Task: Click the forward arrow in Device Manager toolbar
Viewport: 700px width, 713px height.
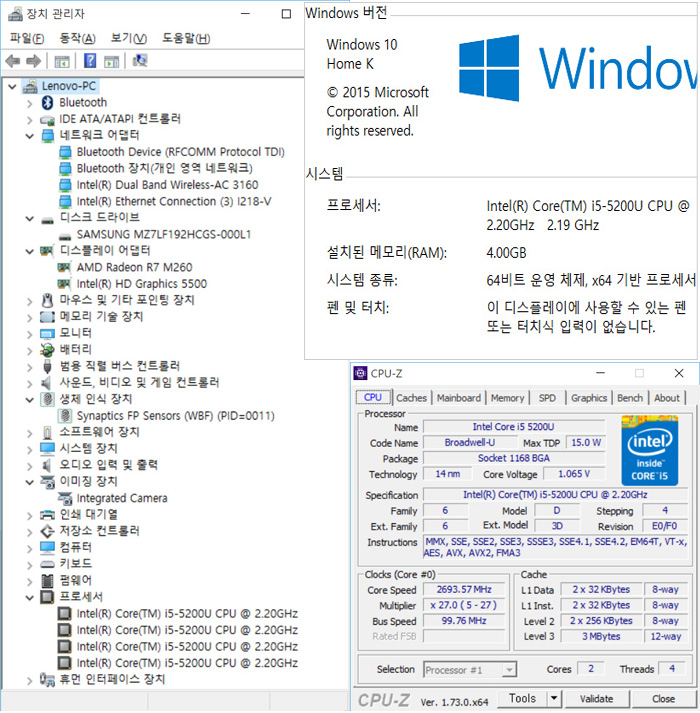Action: pyautogui.click(x=33, y=60)
